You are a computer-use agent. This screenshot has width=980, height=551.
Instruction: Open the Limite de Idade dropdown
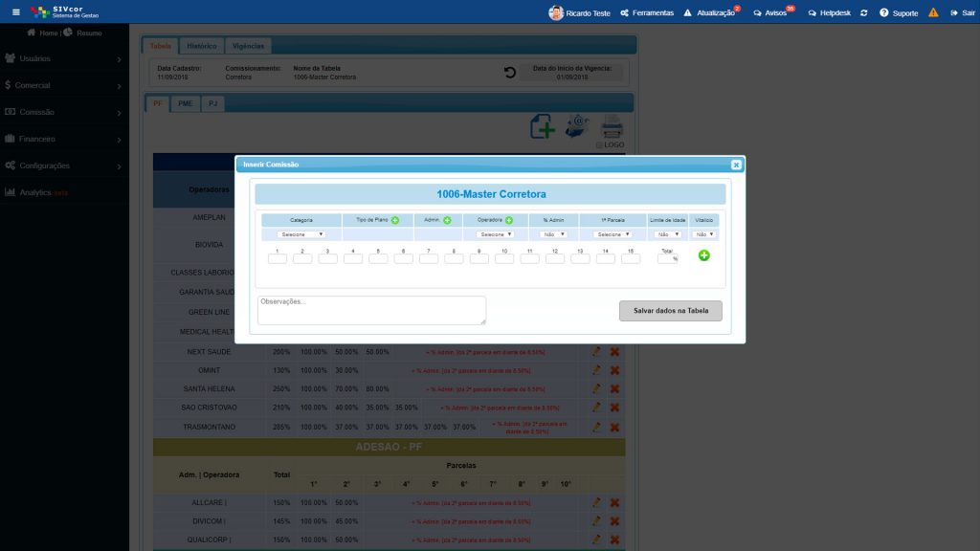pos(667,235)
